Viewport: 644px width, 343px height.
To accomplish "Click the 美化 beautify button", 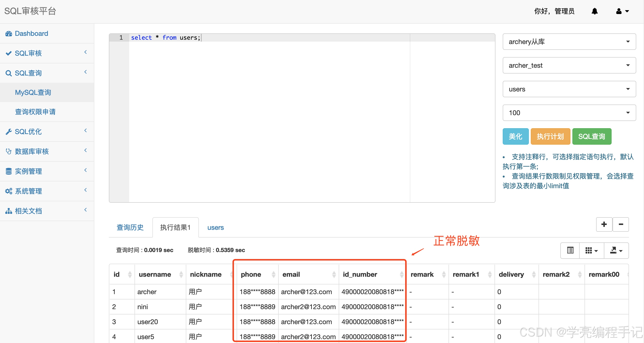I will point(516,136).
